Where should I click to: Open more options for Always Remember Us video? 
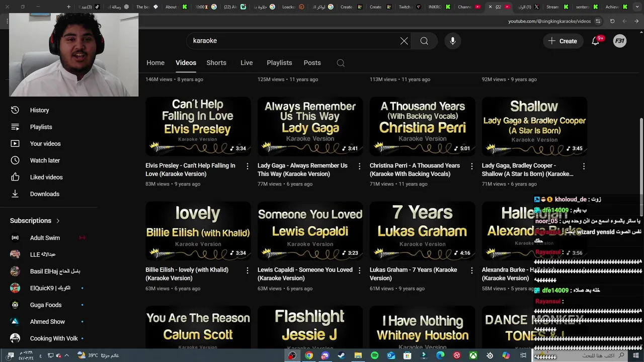click(x=359, y=166)
